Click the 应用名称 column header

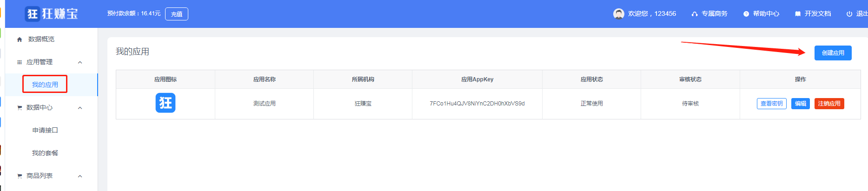pyautogui.click(x=265, y=79)
